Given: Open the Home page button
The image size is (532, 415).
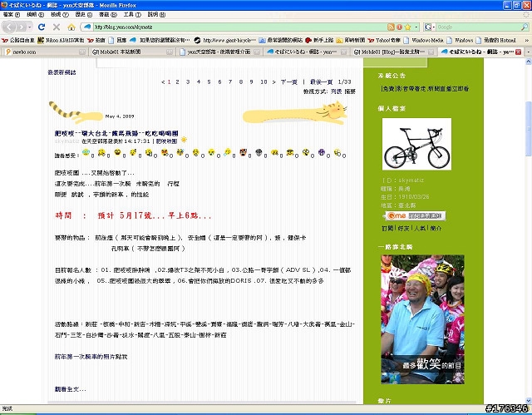Looking at the screenshot, I should click(x=71, y=27).
